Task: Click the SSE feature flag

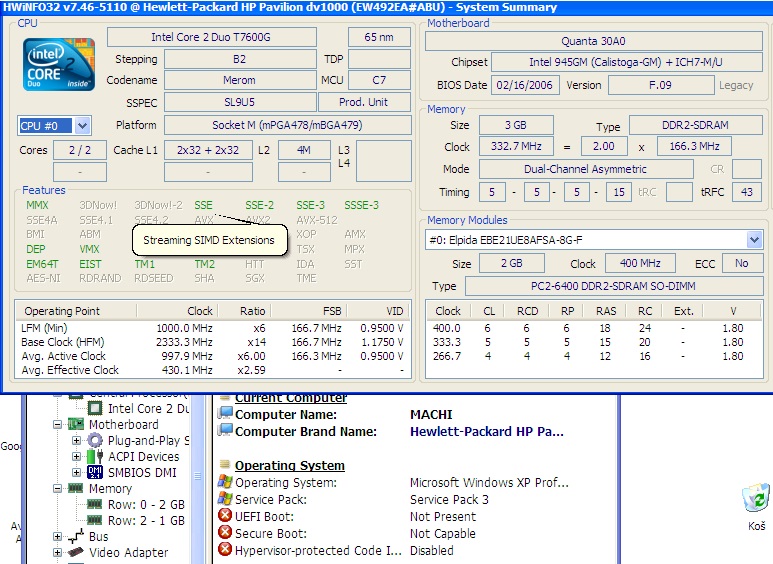Action: point(203,205)
